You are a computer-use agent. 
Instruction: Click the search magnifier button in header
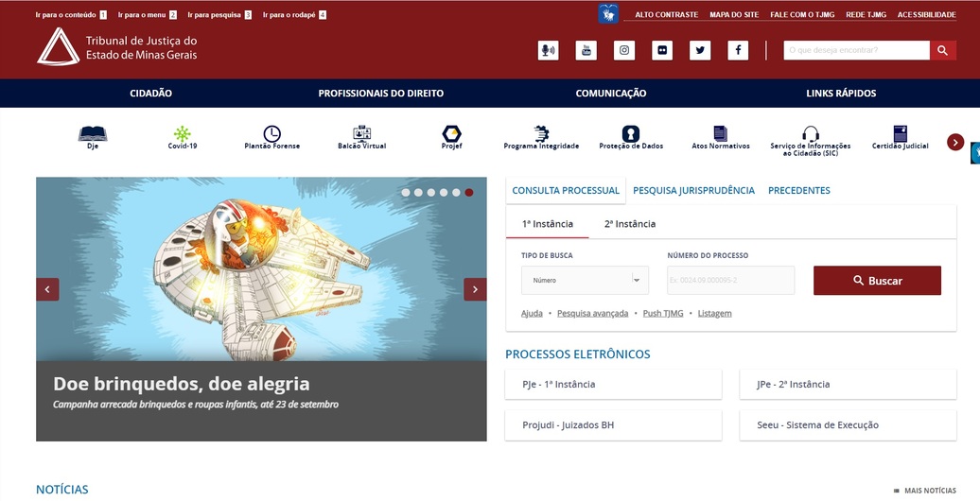coord(943,51)
